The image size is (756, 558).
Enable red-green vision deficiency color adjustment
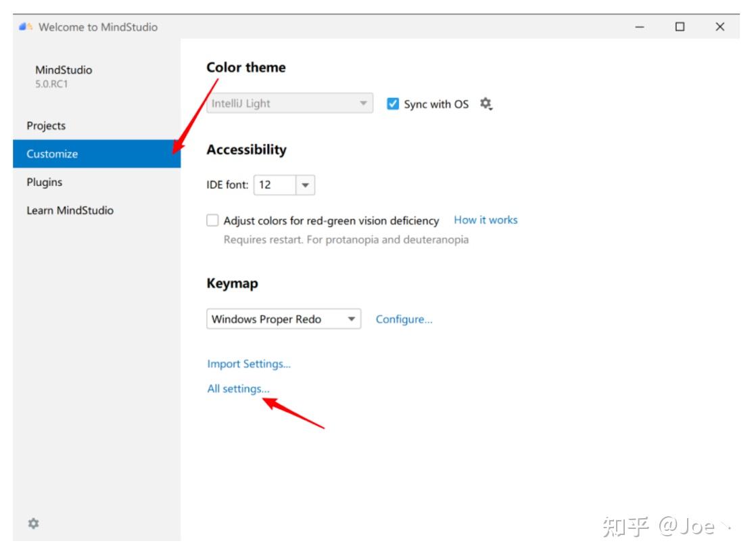tap(212, 220)
